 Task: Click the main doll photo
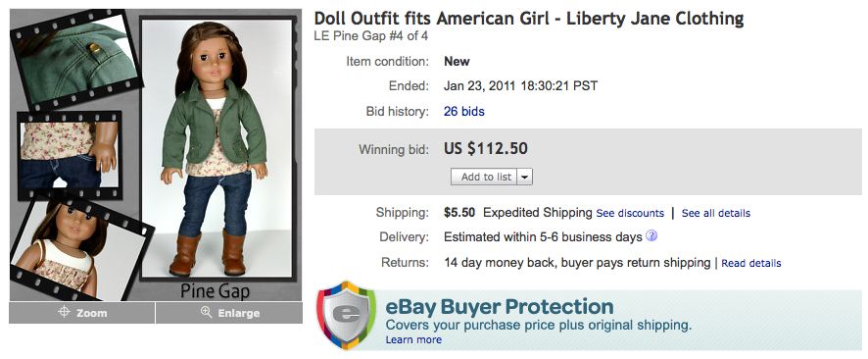(x=217, y=148)
